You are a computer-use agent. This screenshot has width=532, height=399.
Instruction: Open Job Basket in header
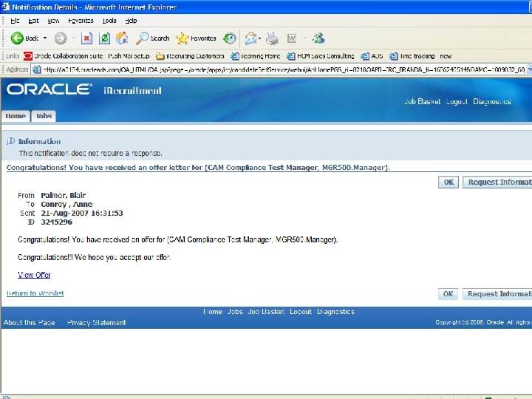(423, 101)
